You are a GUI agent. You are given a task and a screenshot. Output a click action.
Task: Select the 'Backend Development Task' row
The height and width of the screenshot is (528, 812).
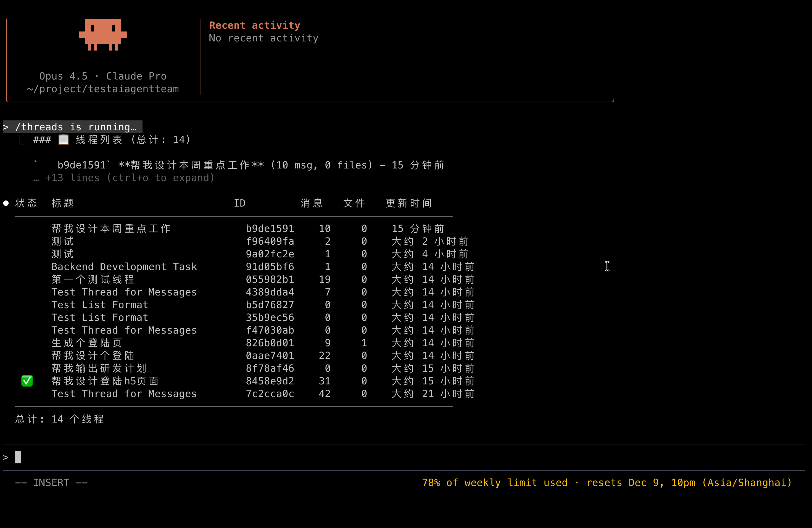click(124, 267)
